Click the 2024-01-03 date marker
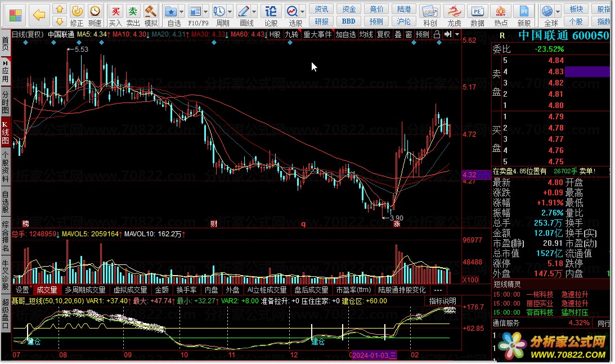The width and height of the screenshot is (615, 364). (374, 355)
